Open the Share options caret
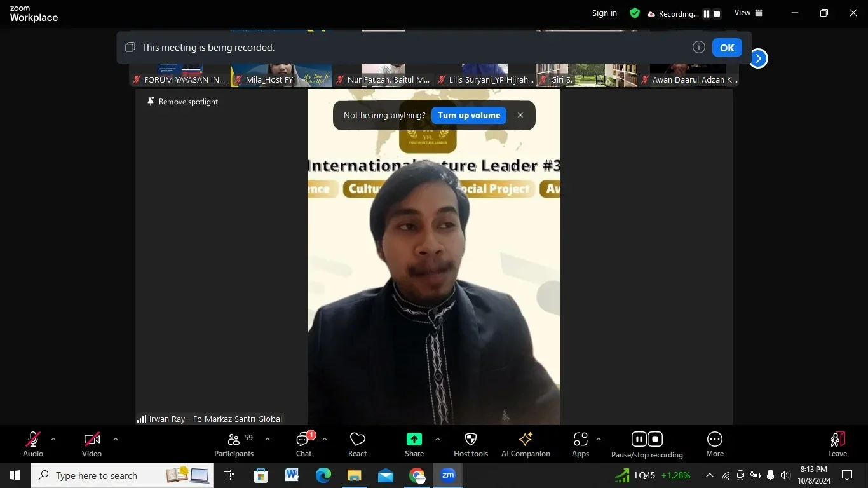 [x=438, y=438]
